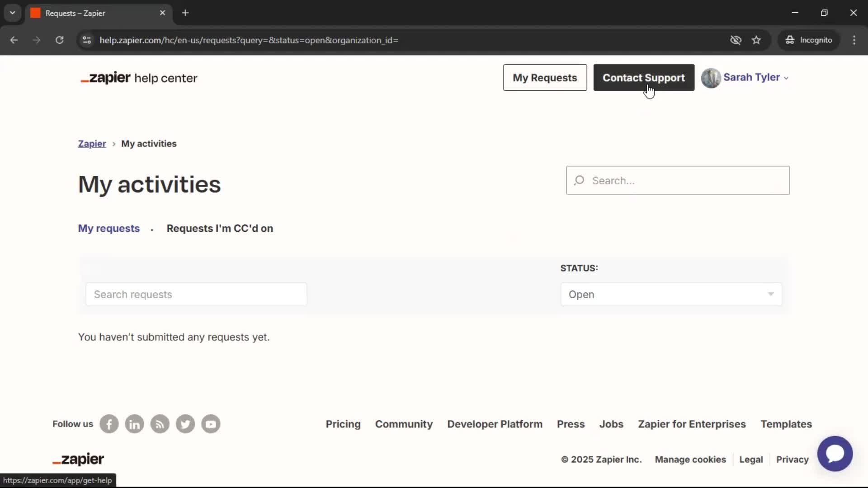Click Sarah Tyler's profile avatar
Viewport: 868px width, 488px height.
pos(711,78)
